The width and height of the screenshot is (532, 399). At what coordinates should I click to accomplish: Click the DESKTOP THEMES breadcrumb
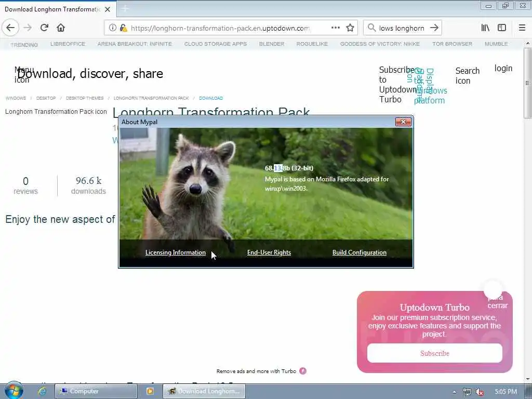85,98
